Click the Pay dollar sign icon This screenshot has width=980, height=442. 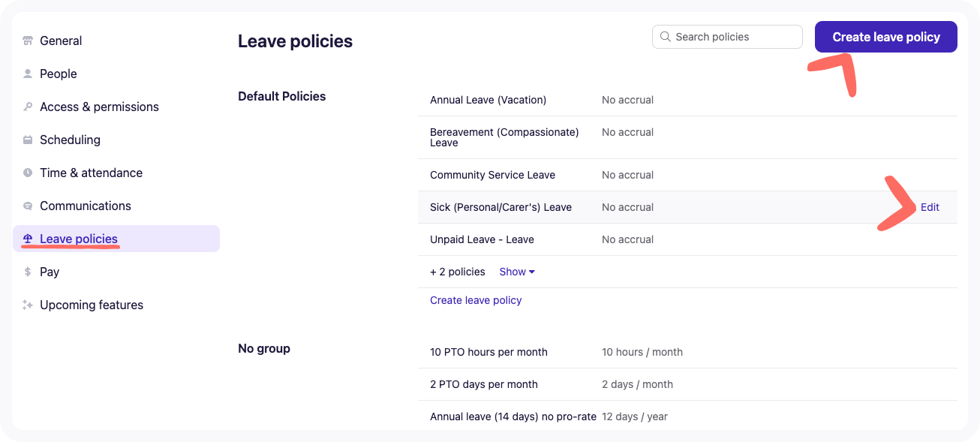tap(28, 272)
